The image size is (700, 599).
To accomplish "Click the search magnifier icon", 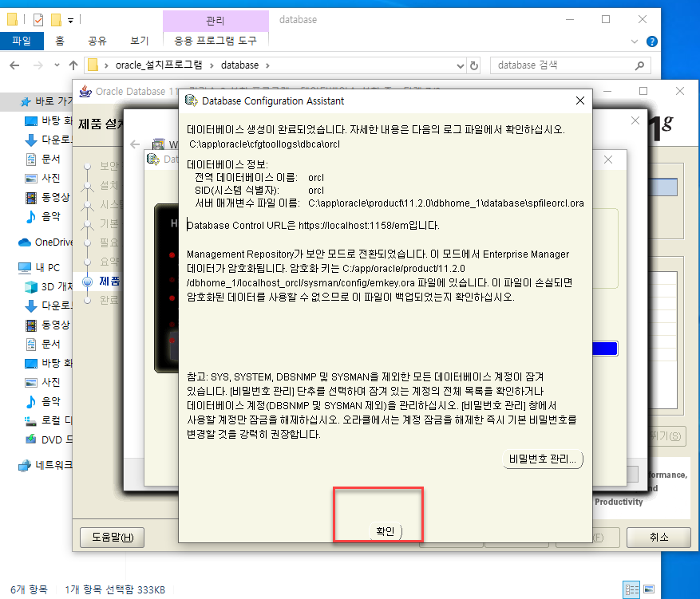I will tap(639, 65).
